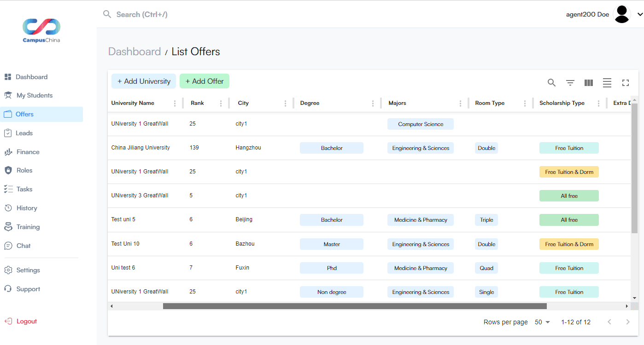Open Room Type column options menu
The image size is (644, 345).
(525, 103)
